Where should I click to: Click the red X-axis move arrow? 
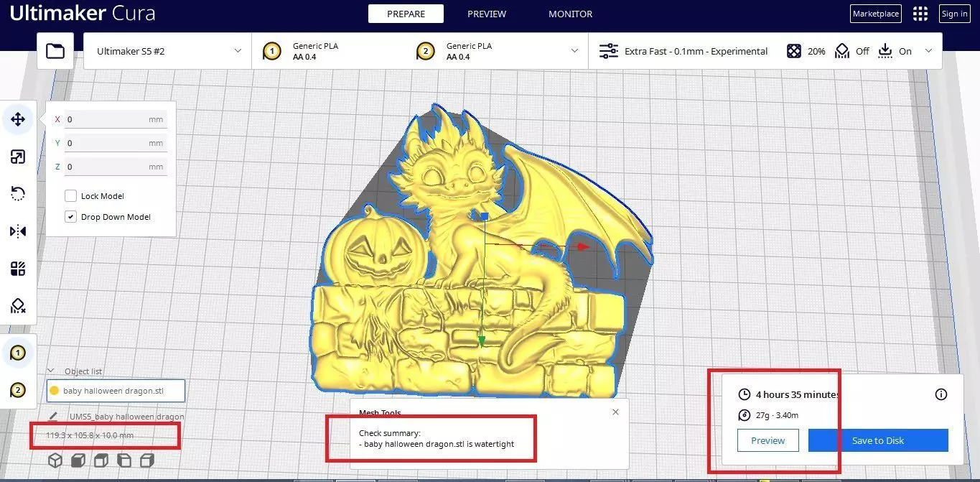pyautogui.click(x=582, y=246)
